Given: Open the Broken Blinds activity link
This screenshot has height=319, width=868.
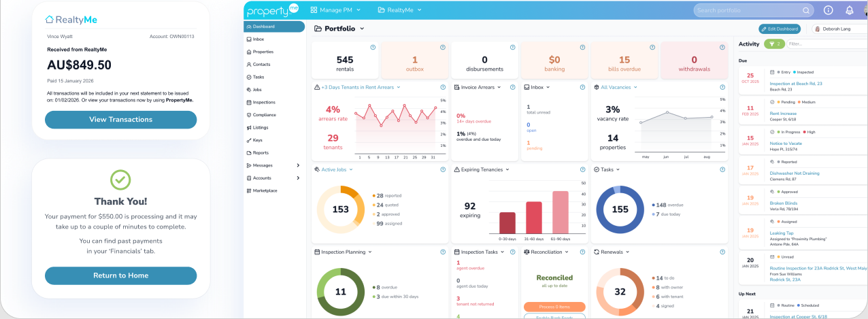Looking at the screenshot, I should (x=783, y=203).
